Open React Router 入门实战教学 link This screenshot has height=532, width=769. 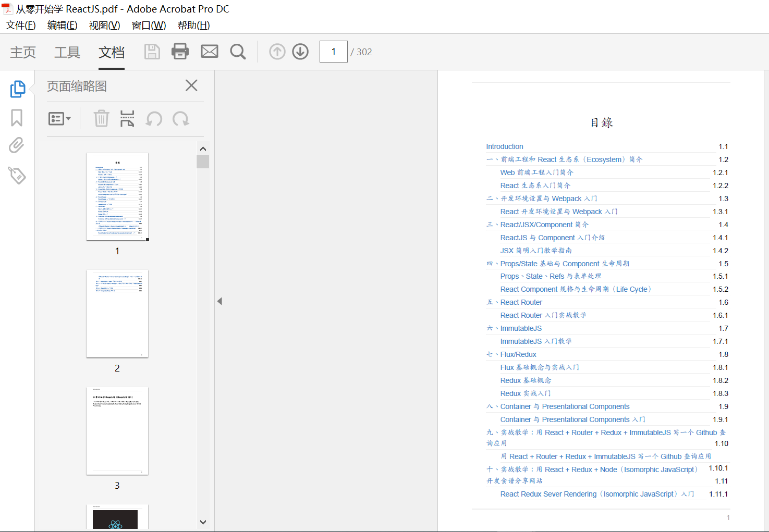click(x=543, y=315)
